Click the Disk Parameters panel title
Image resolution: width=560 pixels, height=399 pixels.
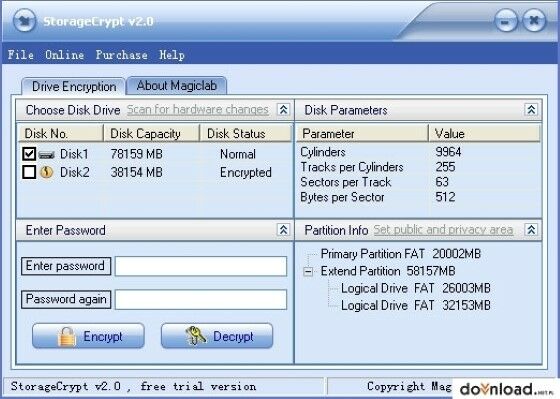click(x=346, y=110)
